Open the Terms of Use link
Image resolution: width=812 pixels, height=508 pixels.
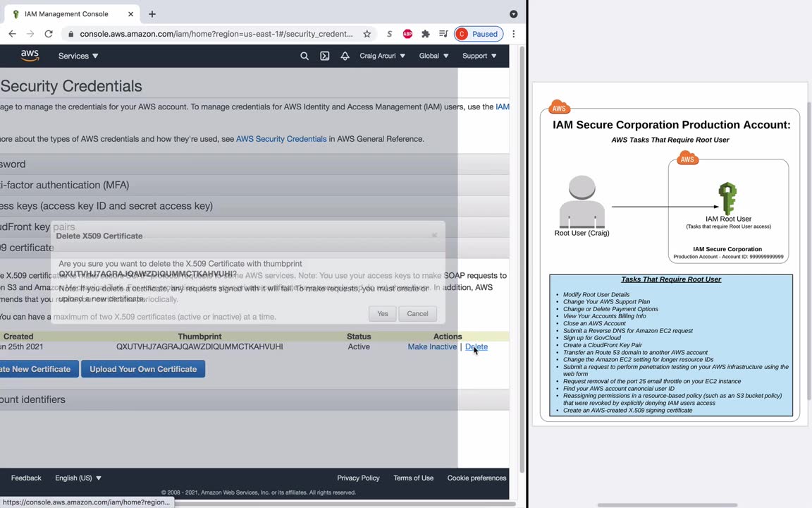[413, 478]
